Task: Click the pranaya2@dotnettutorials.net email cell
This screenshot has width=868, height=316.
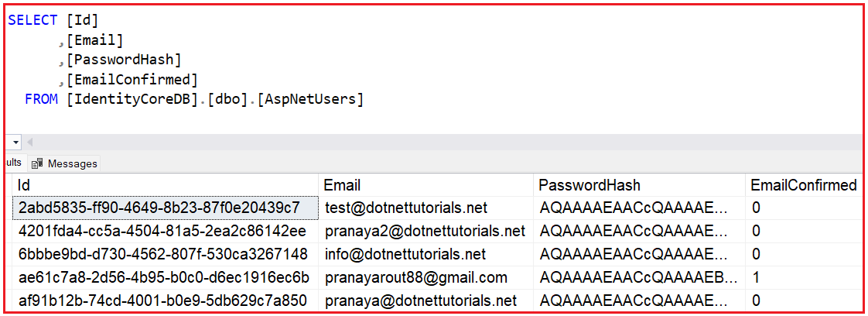Action: click(426, 231)
